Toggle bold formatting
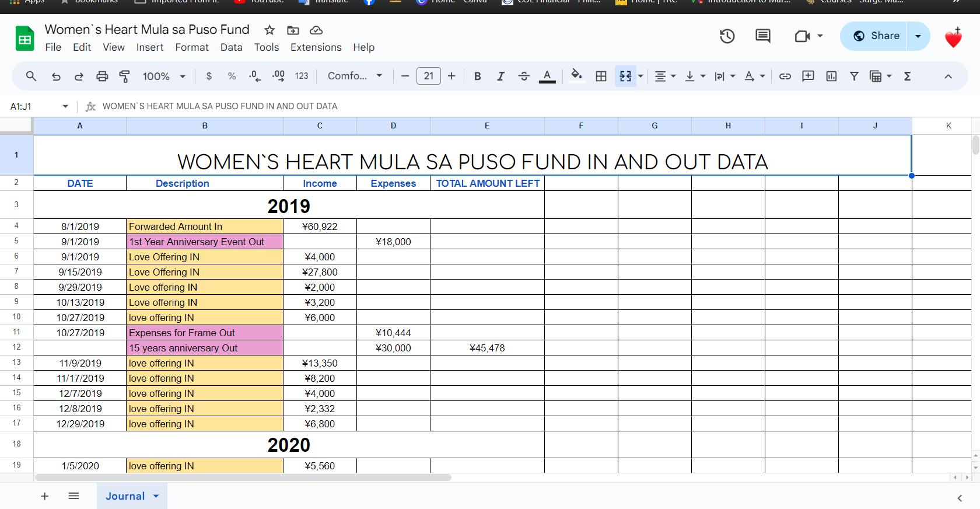Image resolution: width=980 pixels, height=509 pixels. [x=477, y=76]
